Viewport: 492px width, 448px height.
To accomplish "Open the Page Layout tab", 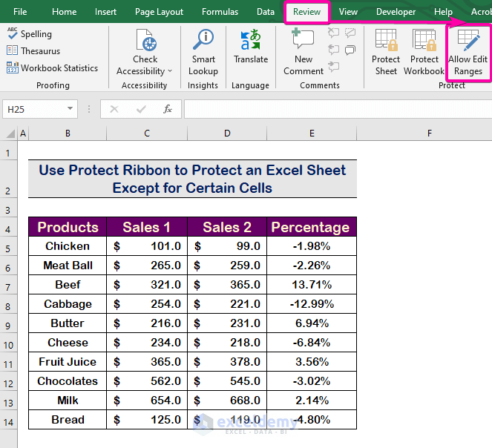I will pos(159,12).
